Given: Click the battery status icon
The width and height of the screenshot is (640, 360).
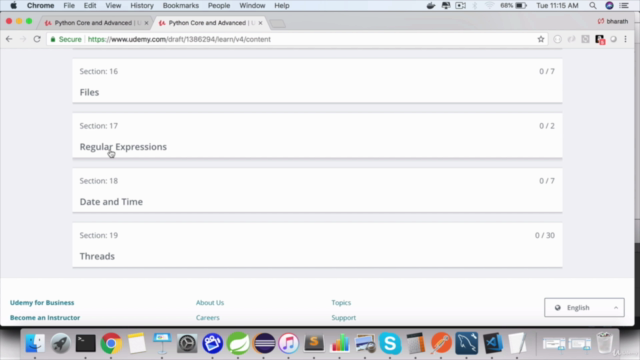Looking at the screenshot, I should point(521,6).
